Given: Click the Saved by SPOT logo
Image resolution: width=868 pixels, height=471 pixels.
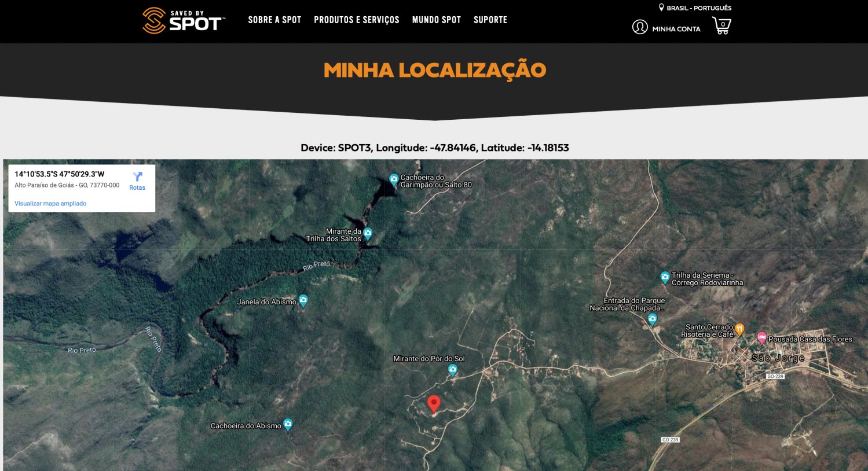Looking at the screenshot, I should pyautogui.click(x=183, y=20).
